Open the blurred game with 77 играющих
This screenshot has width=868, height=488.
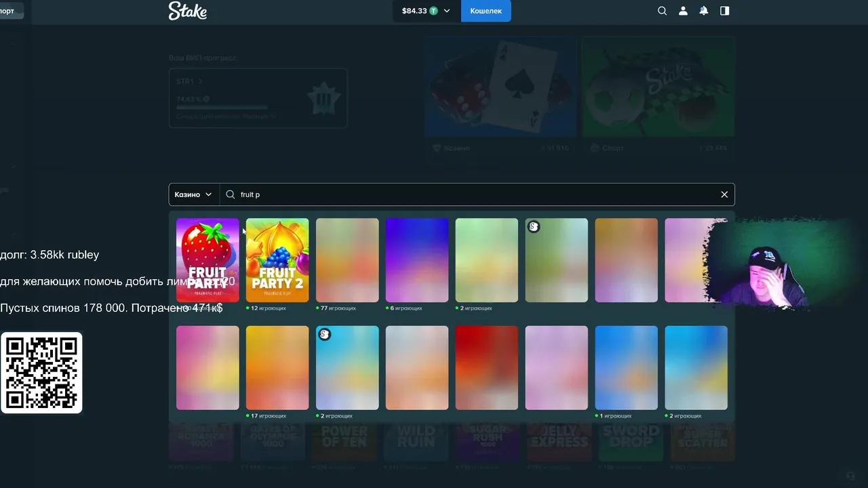point(347,260)
